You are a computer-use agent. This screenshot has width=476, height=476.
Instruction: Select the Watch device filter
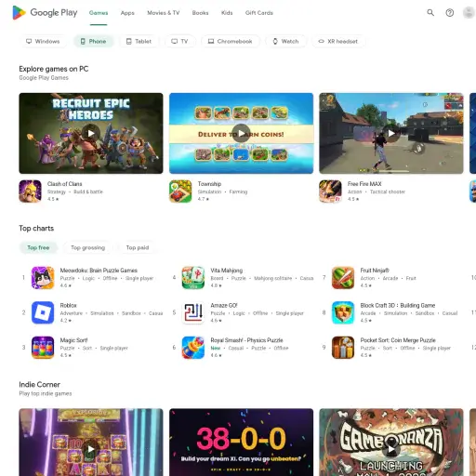tap(285, 41)
